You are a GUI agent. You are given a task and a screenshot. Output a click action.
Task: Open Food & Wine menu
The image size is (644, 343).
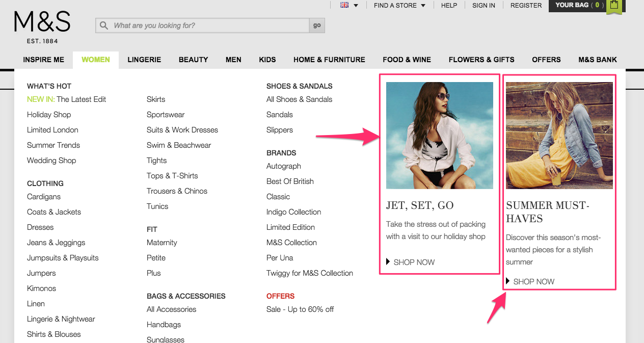tap(407, 60)
